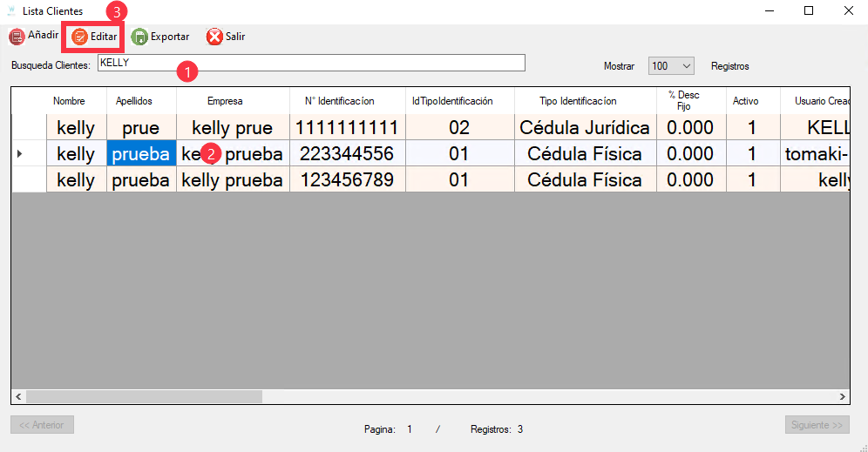Select row indicator arrow of second row

pos(20,154)
